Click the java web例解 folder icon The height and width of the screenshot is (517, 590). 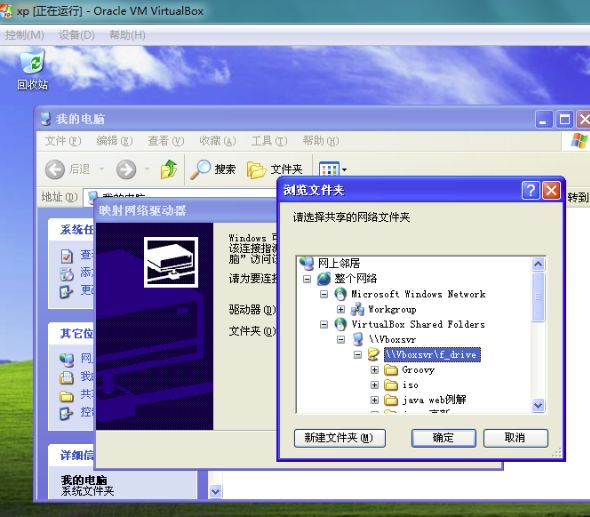coord(391,400)
